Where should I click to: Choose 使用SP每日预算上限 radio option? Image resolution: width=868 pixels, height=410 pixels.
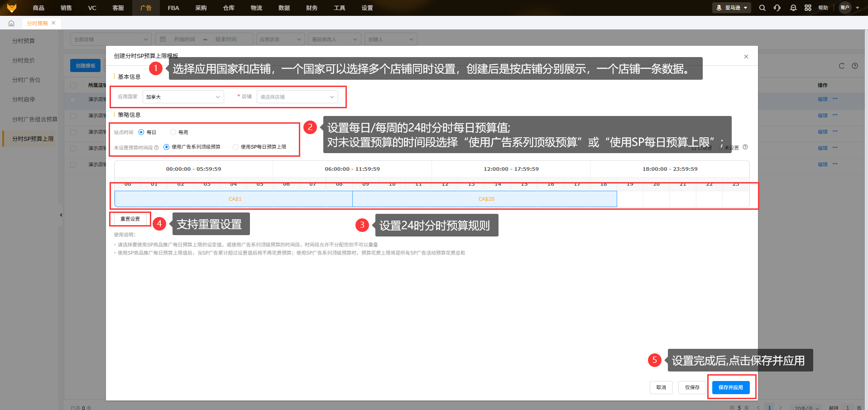(235, 147)
